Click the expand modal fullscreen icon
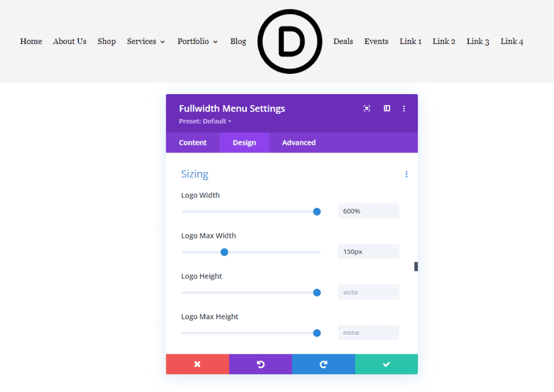Image resolution: width=554 pixels, height=392 pixels. coord(366,109)
